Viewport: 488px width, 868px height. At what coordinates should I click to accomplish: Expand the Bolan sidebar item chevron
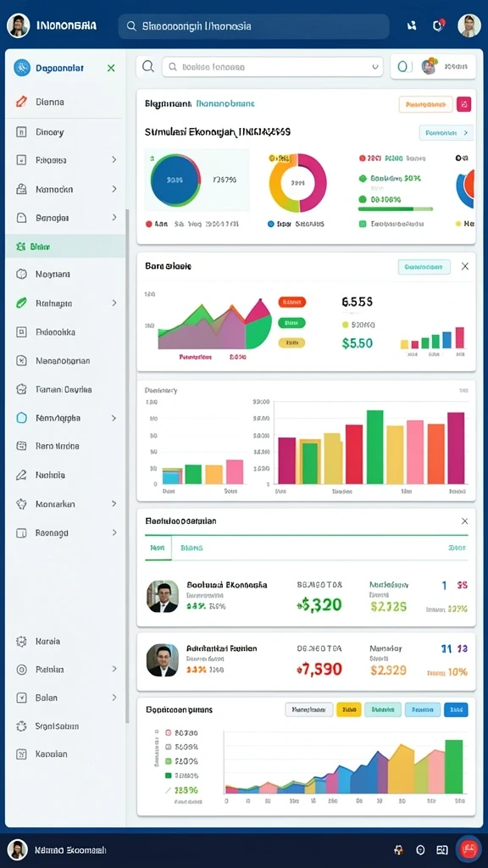[114, 698]
